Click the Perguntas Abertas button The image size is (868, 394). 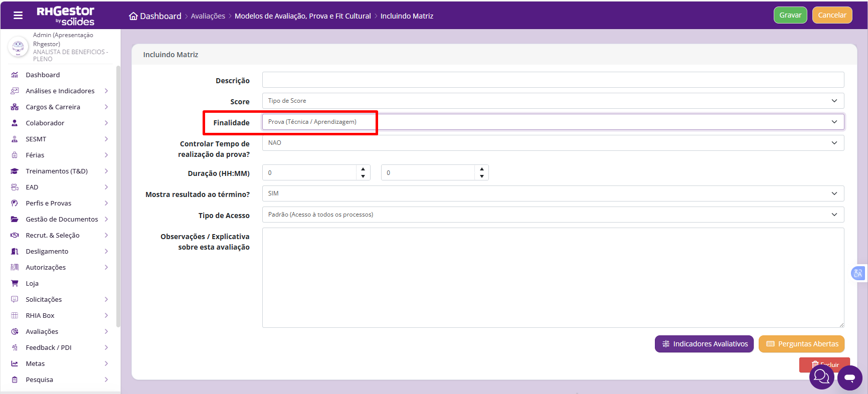[802, 344]
